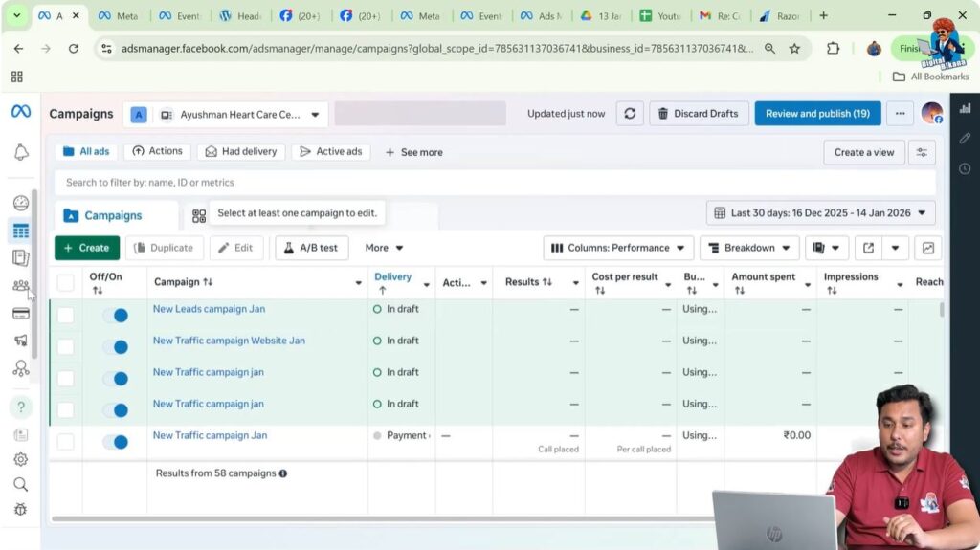Open New Traffic campaign Website Jan link

229,341
